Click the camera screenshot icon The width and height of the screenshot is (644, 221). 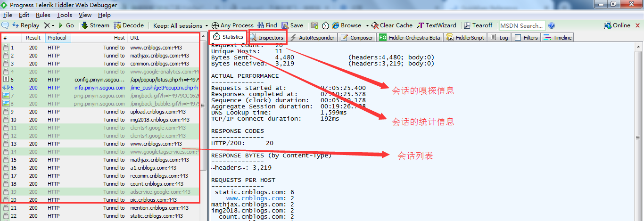point(314,25)
